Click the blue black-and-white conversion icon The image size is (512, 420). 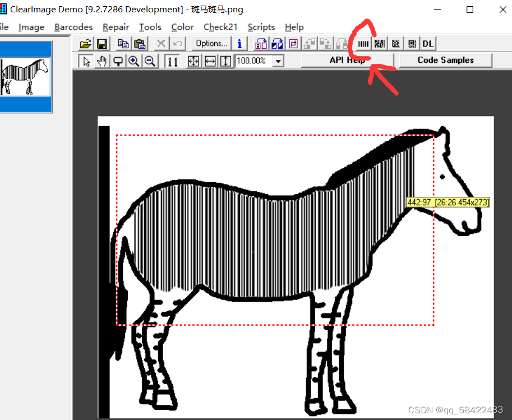click(277, 43)
